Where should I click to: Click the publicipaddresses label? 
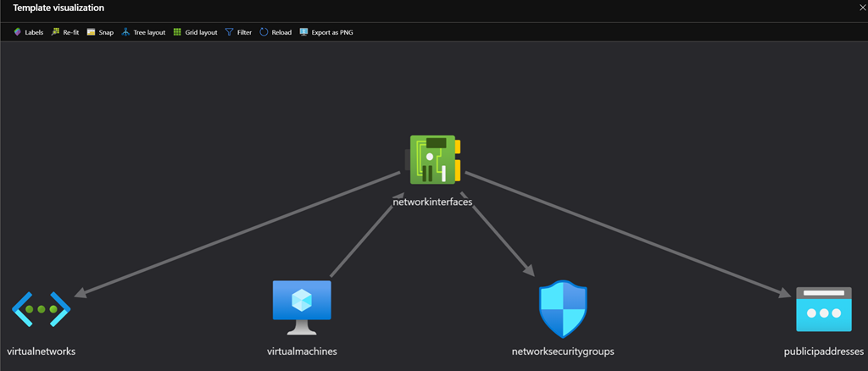point(824,352)
